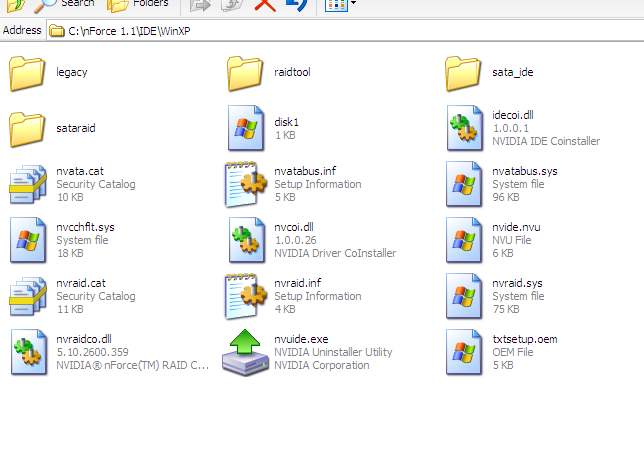Click the 'NVIDIA Uninstaller Utility' description text
This screenshot has width=644, height=451.
pos(333,352)
